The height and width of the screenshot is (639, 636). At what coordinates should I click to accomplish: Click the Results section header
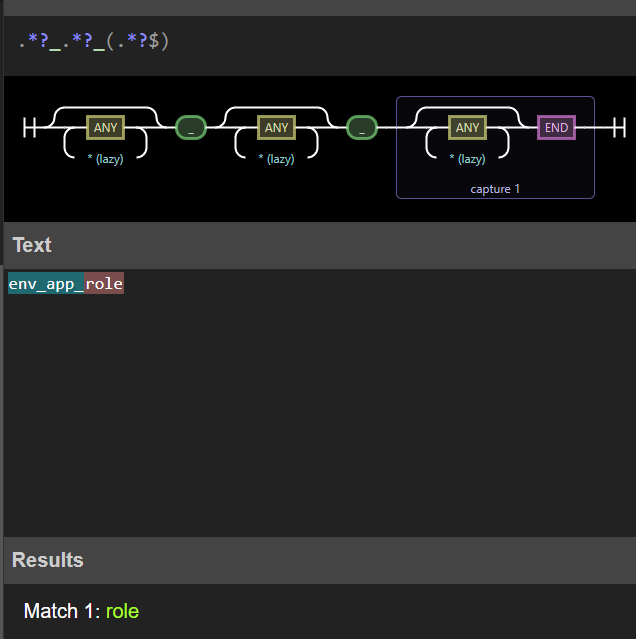click(x=48, y=560)
